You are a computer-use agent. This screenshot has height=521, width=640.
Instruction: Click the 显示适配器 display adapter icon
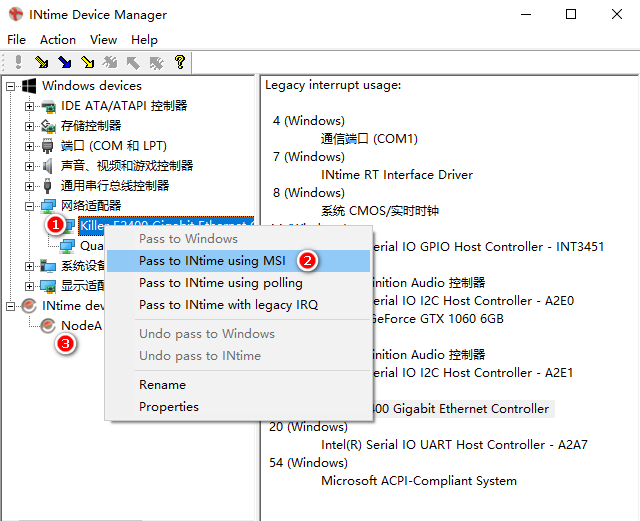(x=48, y=286)
